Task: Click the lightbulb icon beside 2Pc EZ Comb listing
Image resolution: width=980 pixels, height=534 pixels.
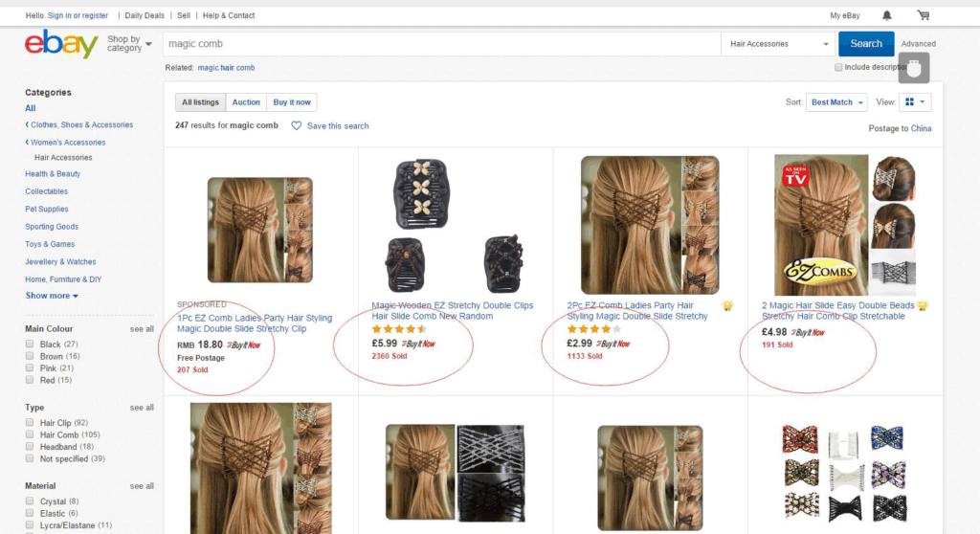Action: pos(726,306)
